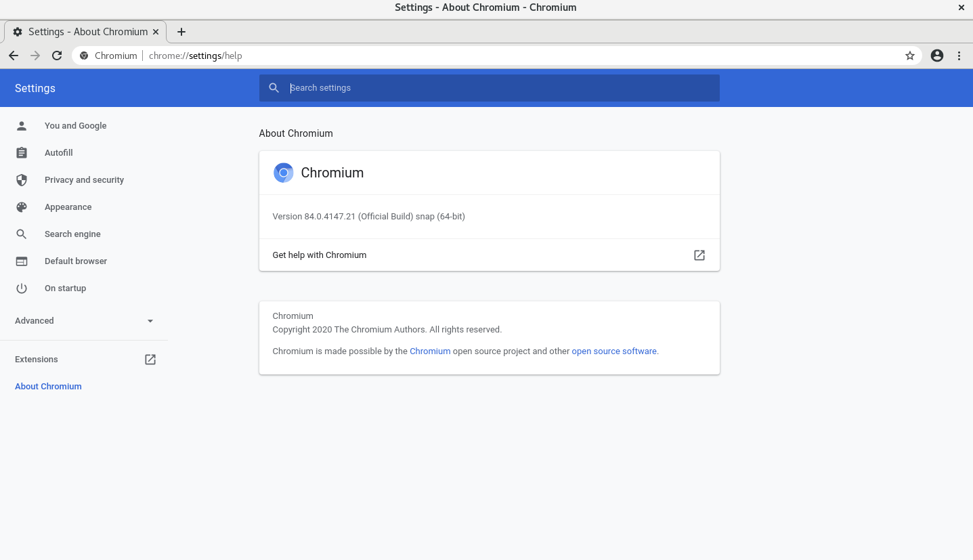Select About Chromium in sidebar
This screenshot has height=560, width=973.
[48, 387]
